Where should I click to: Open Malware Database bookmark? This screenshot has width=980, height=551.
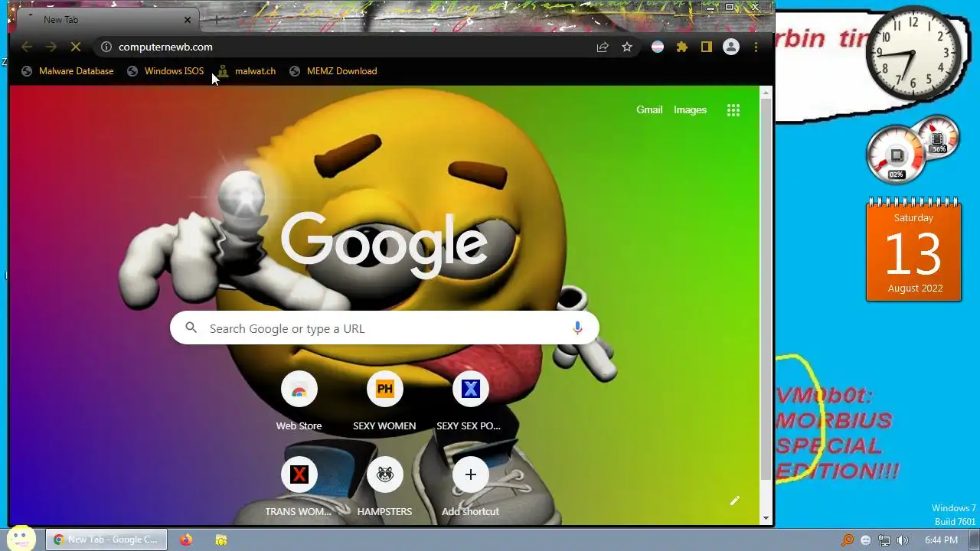click(x=67, y=71)
